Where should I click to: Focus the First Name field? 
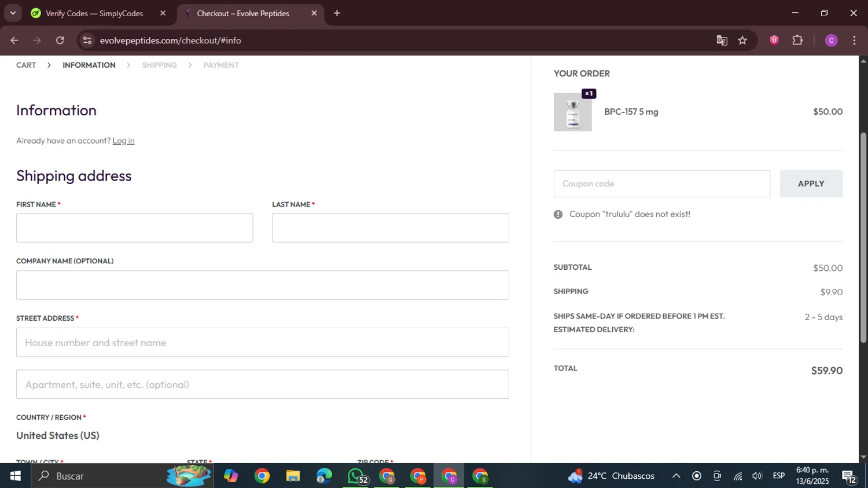(134, 228)
